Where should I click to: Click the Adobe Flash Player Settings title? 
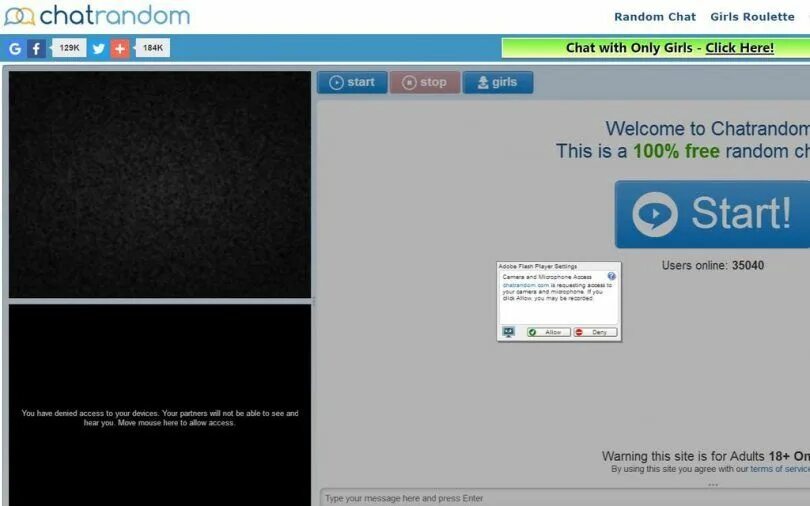pos(538,266)
